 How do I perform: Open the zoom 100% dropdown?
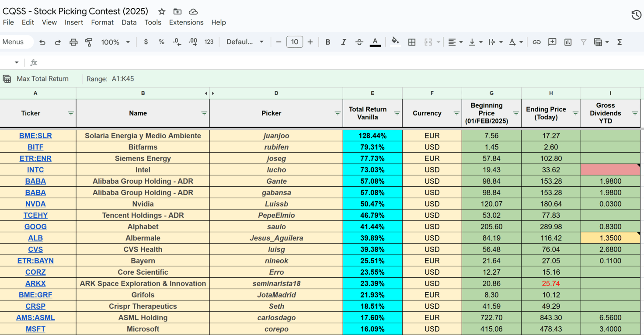click(115, 42)
